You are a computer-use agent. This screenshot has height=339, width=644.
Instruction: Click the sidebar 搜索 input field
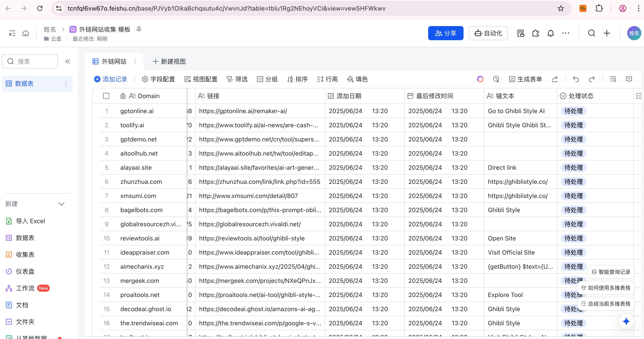click(x=30, y=61)
